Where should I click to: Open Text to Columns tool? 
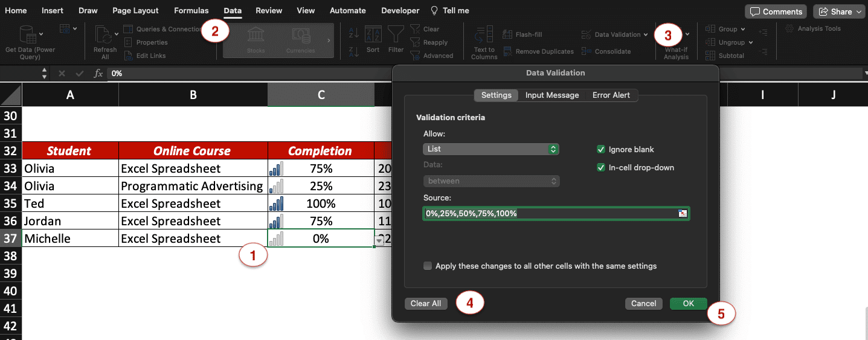coord(484,35)
